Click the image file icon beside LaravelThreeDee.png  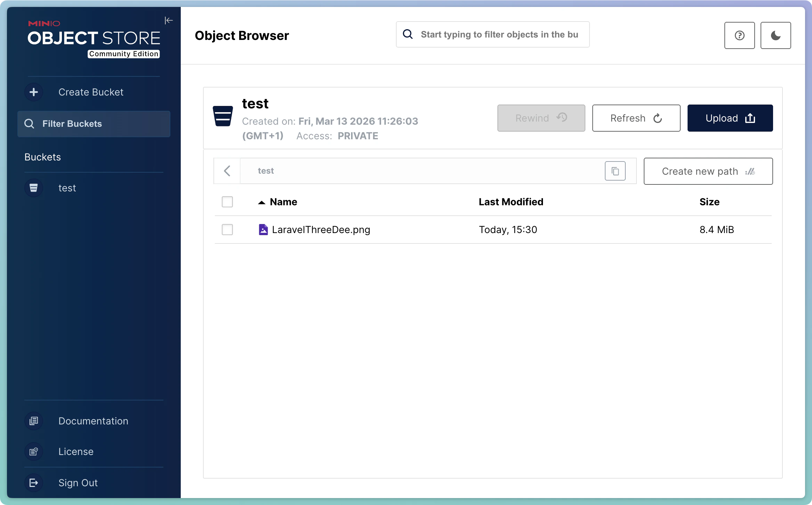coord(263,229)
